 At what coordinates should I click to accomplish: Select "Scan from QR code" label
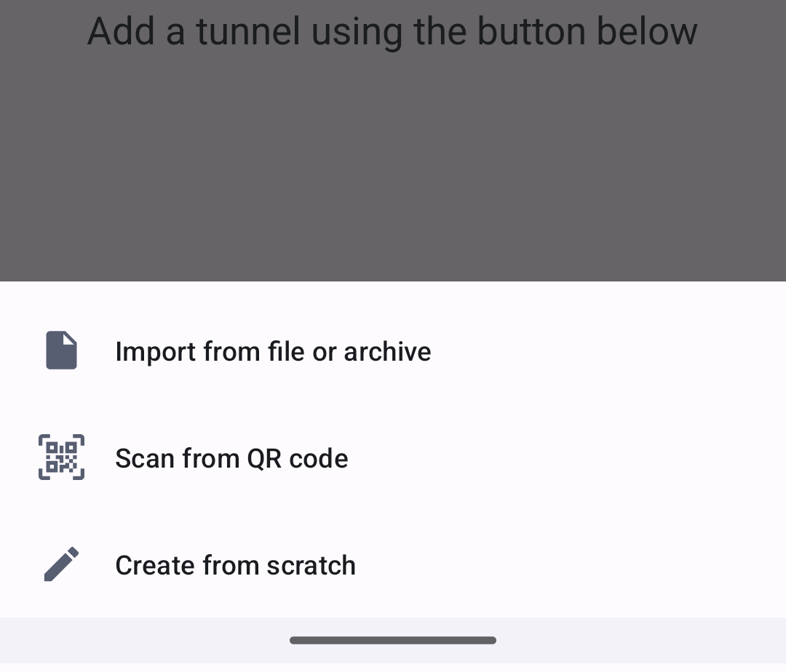click(x=231, y=458)
